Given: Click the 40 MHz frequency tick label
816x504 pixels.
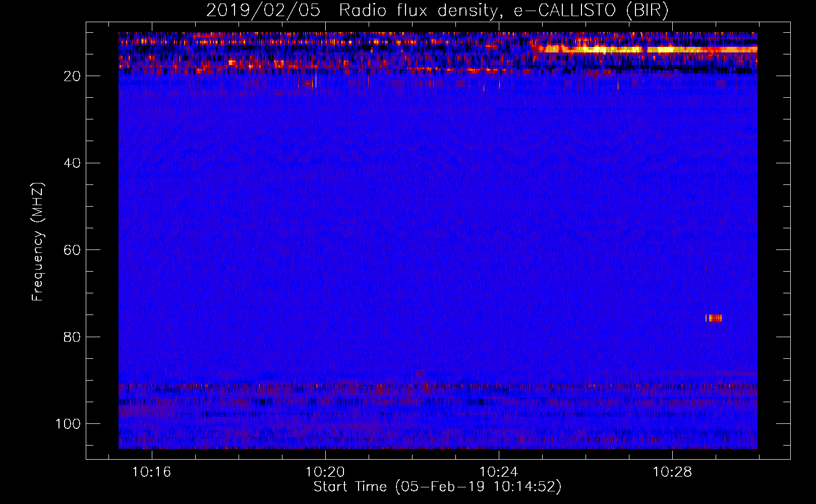Looking at the screenshot, I should (x=73, y=163).
